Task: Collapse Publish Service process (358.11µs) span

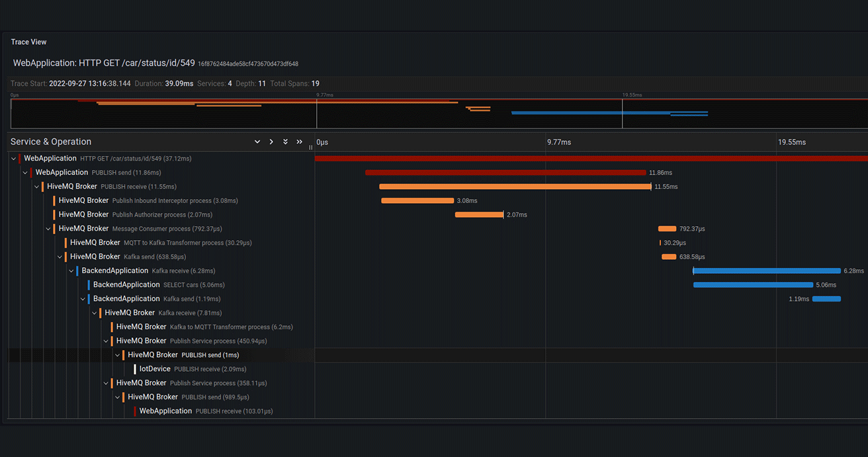Action: (106, 383)
